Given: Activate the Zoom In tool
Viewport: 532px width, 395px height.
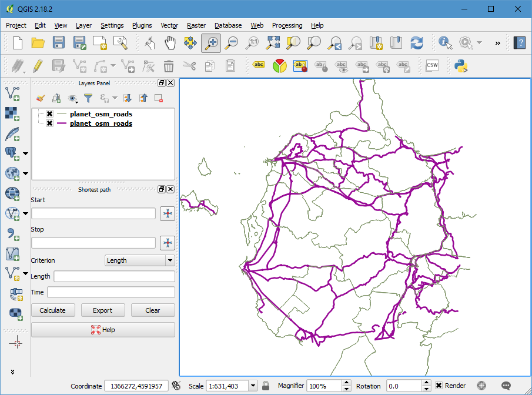Looking at the screenshot, I should 211,43.
